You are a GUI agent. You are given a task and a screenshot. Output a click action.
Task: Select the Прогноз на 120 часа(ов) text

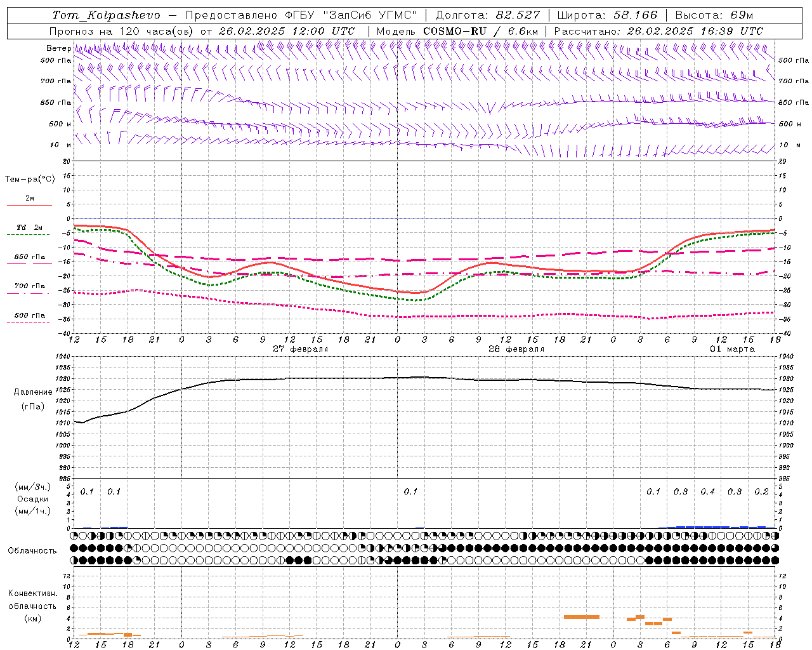[122, 31]
